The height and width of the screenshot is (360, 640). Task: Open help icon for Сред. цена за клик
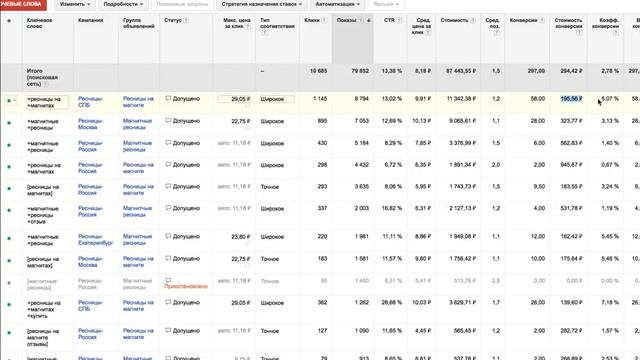point(428,32)
